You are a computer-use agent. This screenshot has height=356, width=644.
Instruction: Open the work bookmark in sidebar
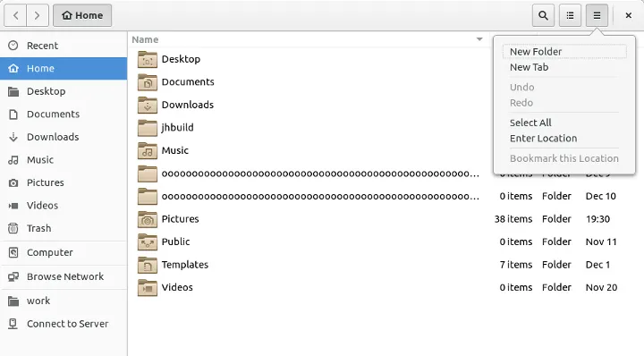point(64,301)
